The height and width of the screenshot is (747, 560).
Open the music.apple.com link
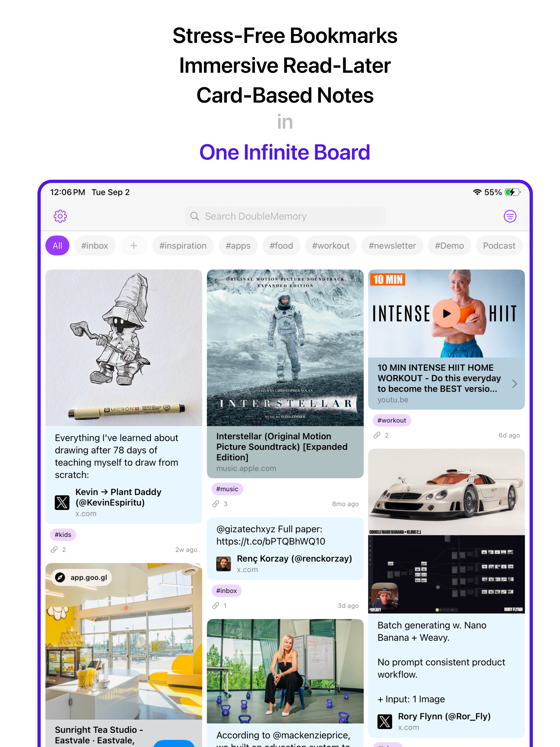click(x=246, y=469)
